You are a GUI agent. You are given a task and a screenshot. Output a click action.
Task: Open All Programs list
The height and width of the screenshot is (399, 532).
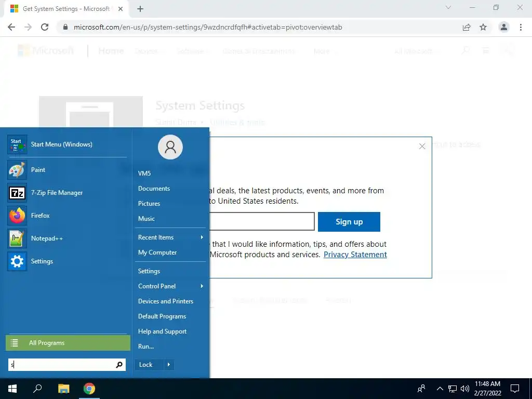[x=68, y=343]
